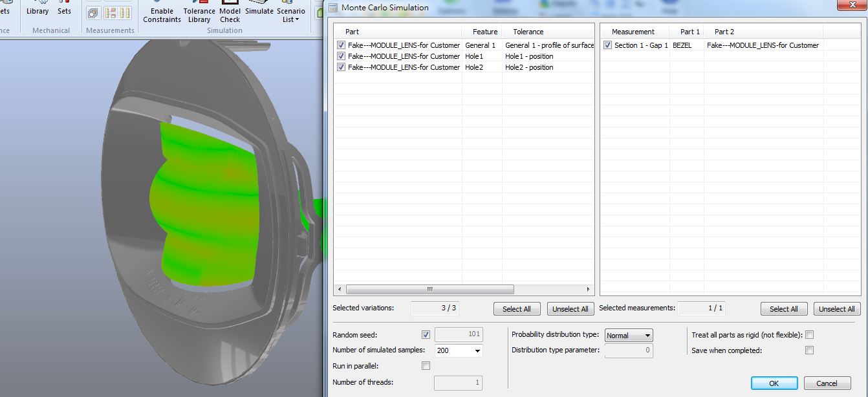This screenshot has height=397, width=868.
Task: Click the variations list scroll-right arrow
Action: (x=588, y=290)
